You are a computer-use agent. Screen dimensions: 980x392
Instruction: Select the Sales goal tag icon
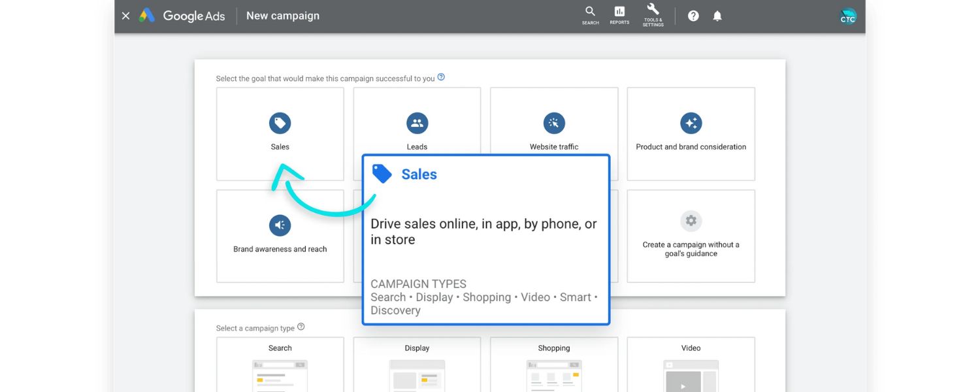pos(280,123)
